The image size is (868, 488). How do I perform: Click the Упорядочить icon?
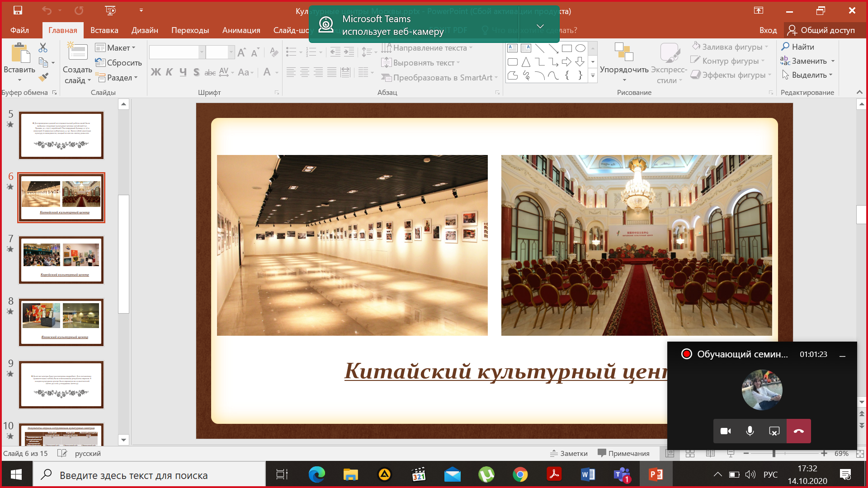624,53
